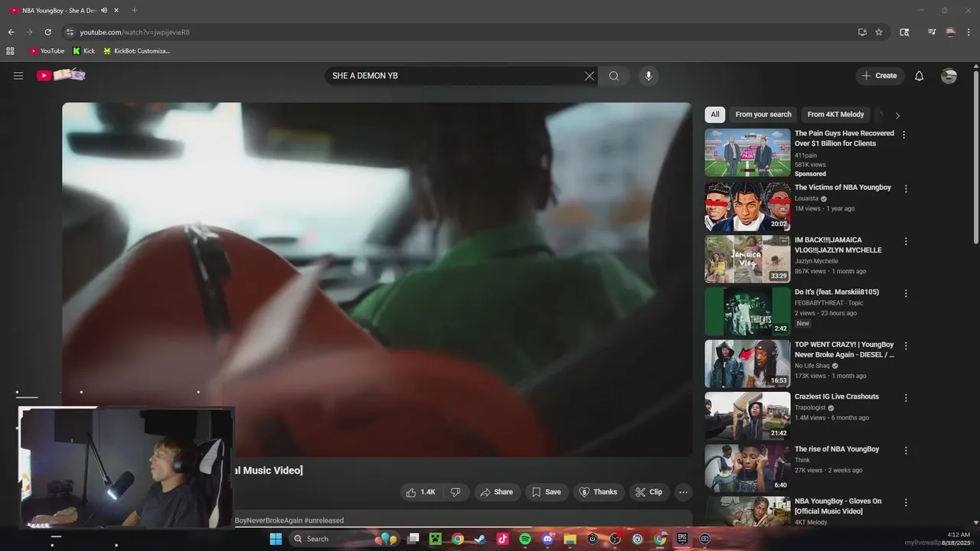Screen dimensions: 980x551
Task: Open Minecraft from the taskbar
Action: coord(435,539)
